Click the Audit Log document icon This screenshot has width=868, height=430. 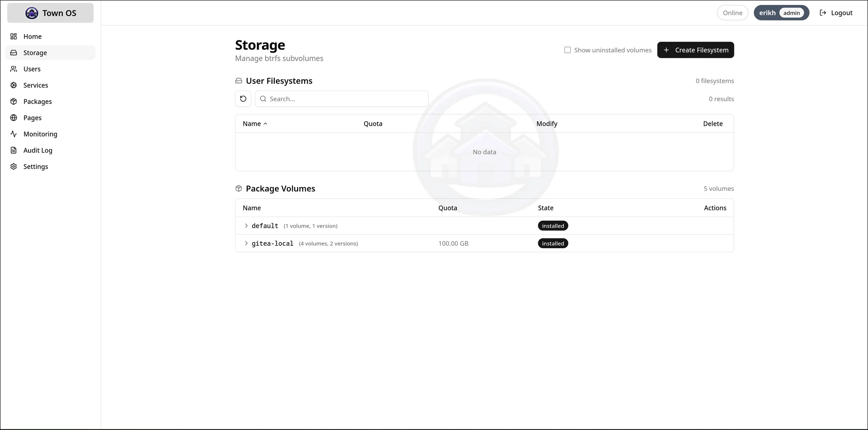(14, 150)
